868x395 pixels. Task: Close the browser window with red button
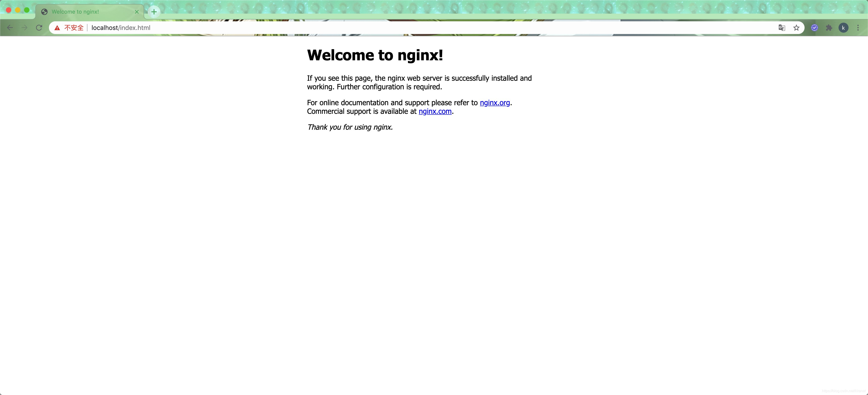point(9,10)
